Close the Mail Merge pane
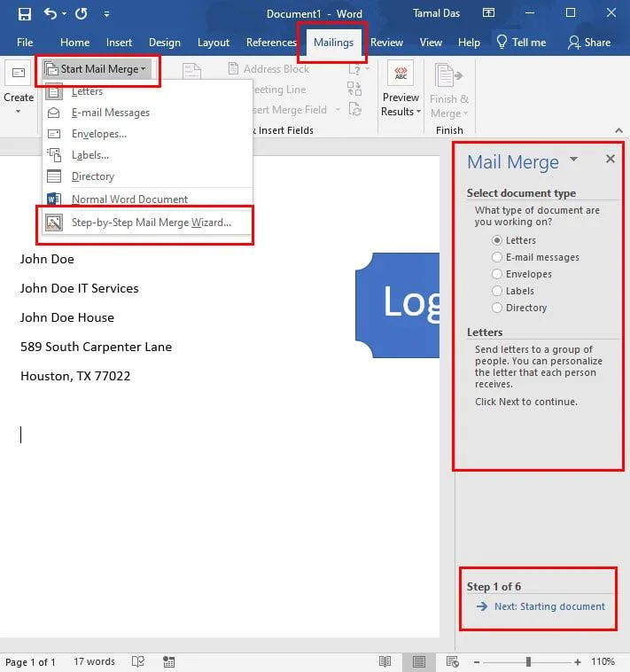Viewport: 630px width, 672px height. (611, 159)
